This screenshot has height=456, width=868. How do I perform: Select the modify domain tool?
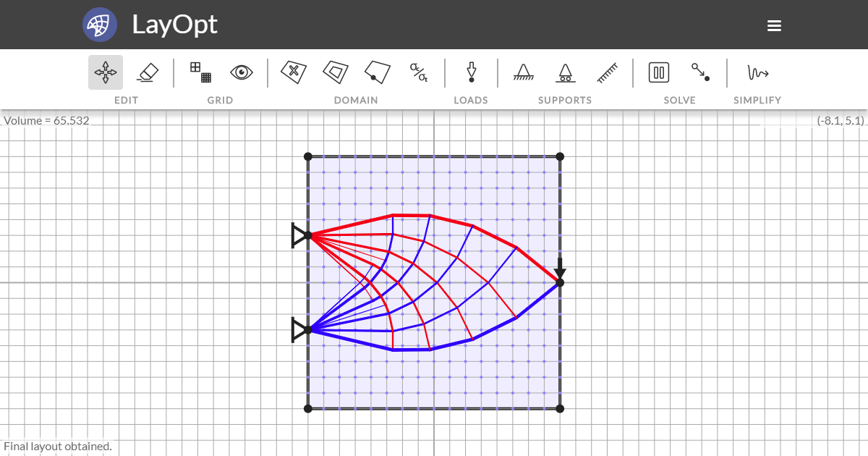pos(335,72)
